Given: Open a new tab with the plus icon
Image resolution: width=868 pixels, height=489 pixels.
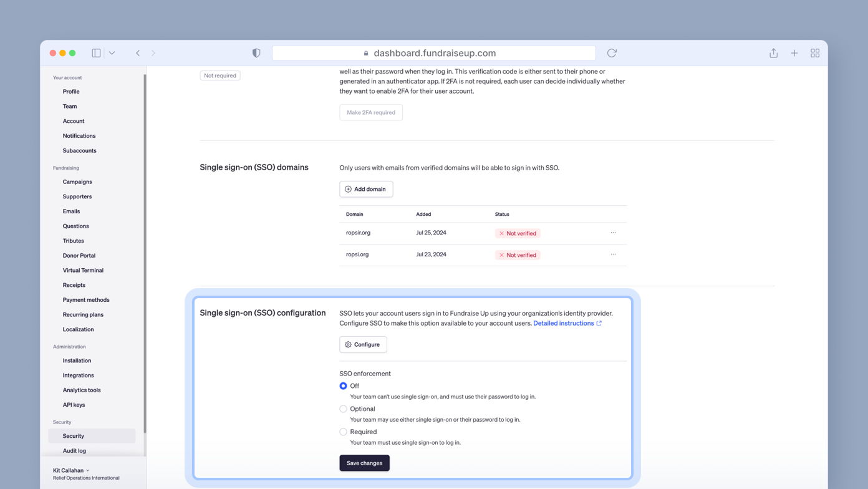Looking at the screenshot, I should [794, 53].
